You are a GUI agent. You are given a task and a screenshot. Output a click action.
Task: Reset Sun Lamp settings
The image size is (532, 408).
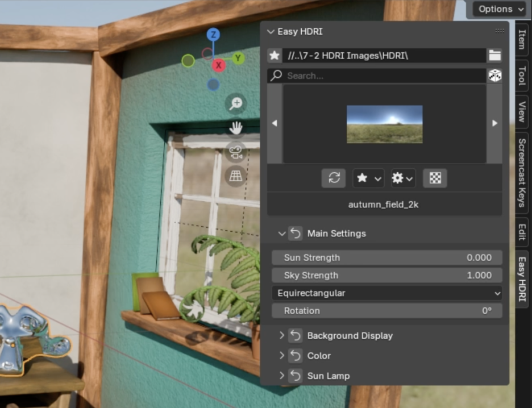coord(296,376)
